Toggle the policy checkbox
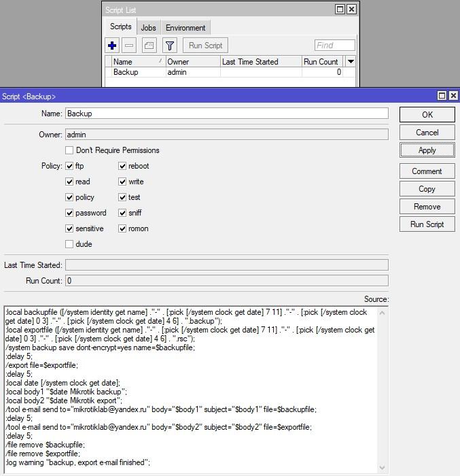This screenshot has height=476, width=460. (x=69, y=197)
